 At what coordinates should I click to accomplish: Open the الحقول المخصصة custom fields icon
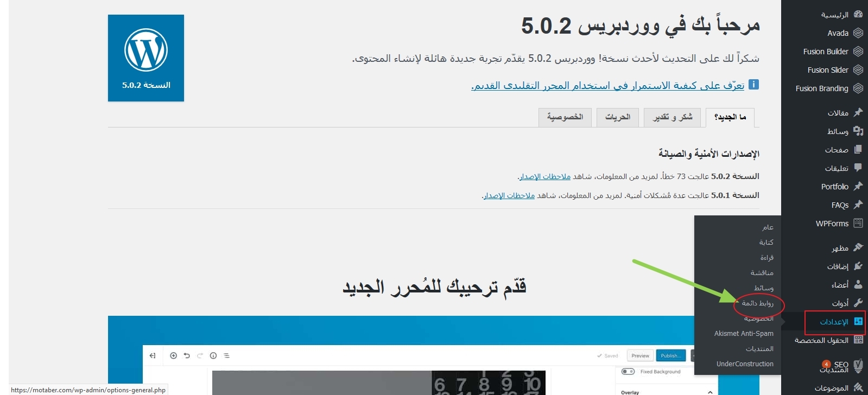pos(858,340)
